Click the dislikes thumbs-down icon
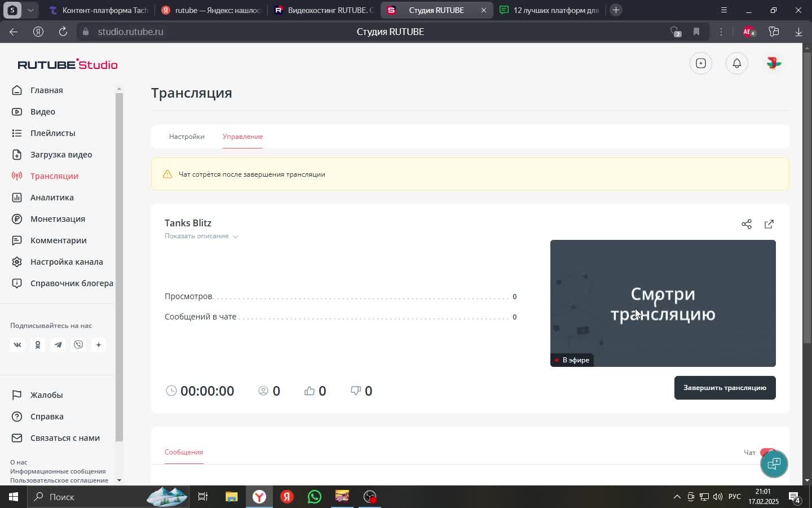The image size is (812, 508). 356,391
